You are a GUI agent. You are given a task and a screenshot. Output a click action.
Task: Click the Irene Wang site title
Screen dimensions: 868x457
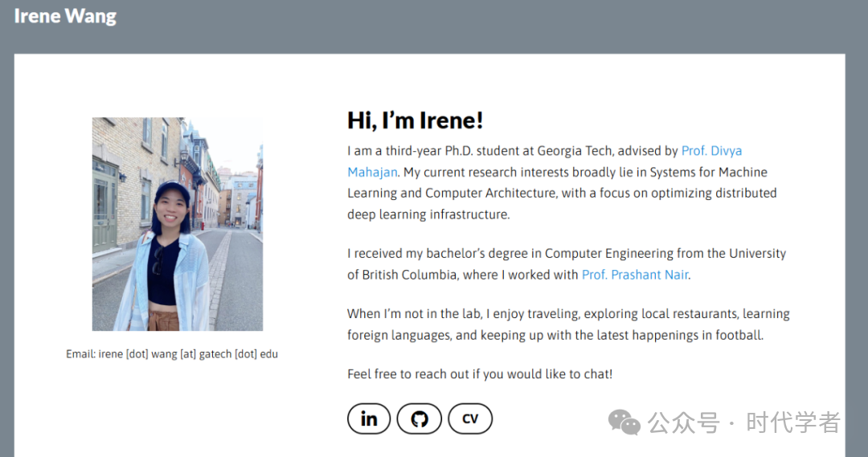(x=65, y=16)
